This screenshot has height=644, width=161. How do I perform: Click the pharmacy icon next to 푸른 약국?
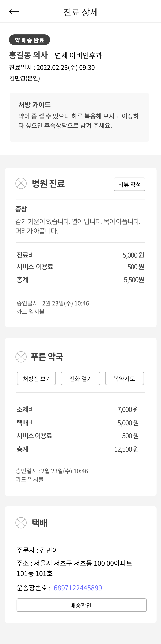(x=21, y=356)
